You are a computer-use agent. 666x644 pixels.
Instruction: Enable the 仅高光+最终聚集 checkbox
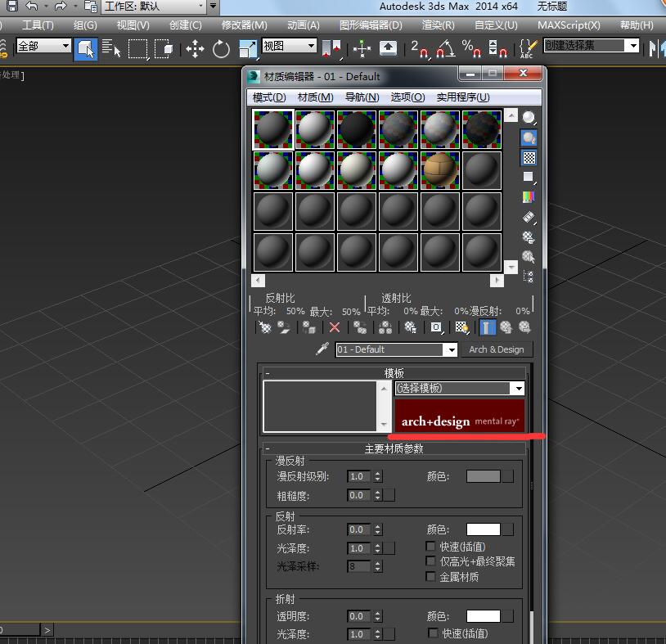(431, 561)
